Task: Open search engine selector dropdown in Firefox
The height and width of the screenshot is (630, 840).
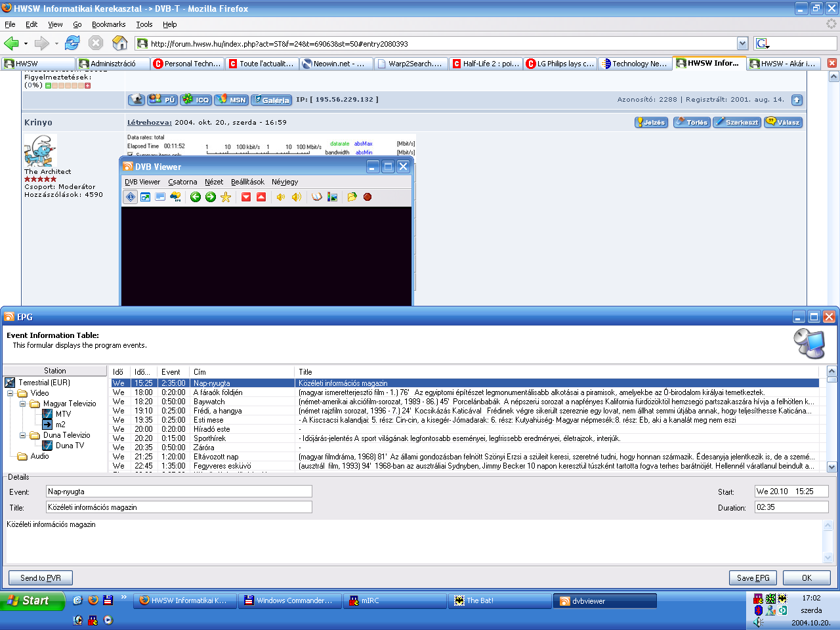Action: [x=762, y=43]
